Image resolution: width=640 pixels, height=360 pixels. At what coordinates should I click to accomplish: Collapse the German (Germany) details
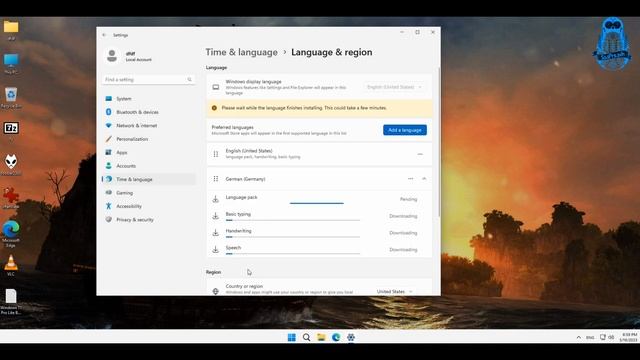point(424,179)
